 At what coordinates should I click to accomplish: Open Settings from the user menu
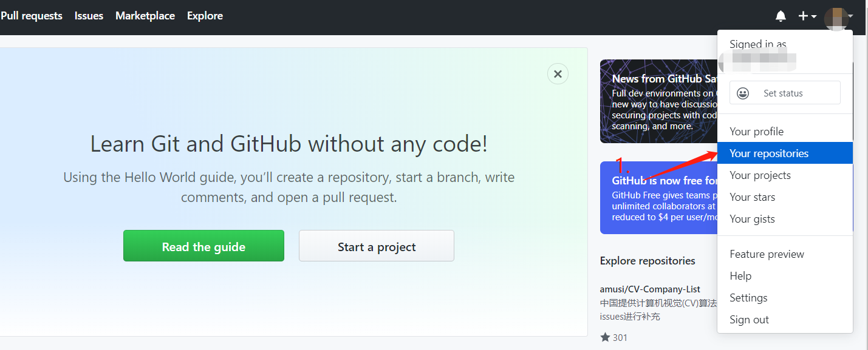click(x=785, y=298)
